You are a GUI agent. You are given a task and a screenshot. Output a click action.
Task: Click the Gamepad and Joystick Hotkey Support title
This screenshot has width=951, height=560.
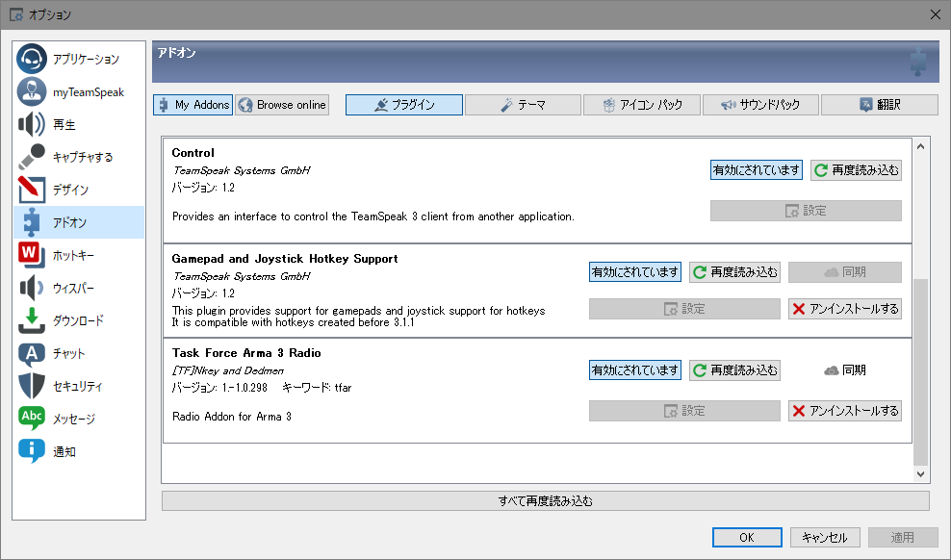tap(285, 259)
